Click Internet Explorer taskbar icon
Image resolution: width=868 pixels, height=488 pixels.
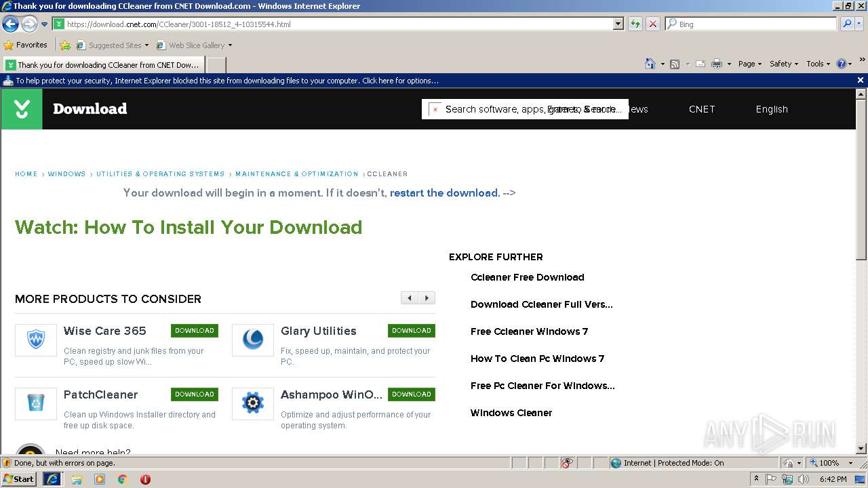(52, 479)
